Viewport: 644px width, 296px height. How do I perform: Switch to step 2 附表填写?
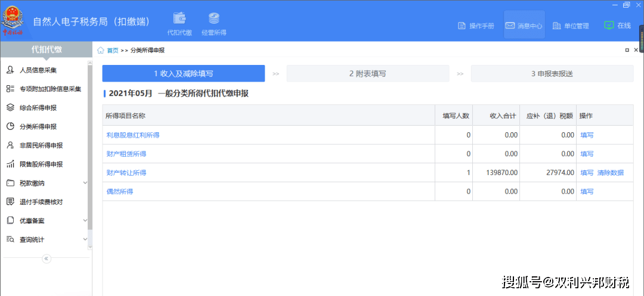click(367, 74)
